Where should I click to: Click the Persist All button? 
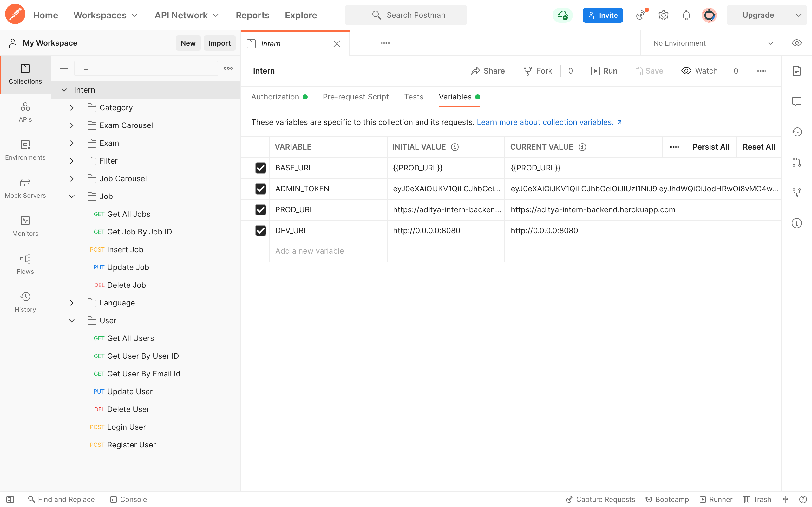point(710,147)
